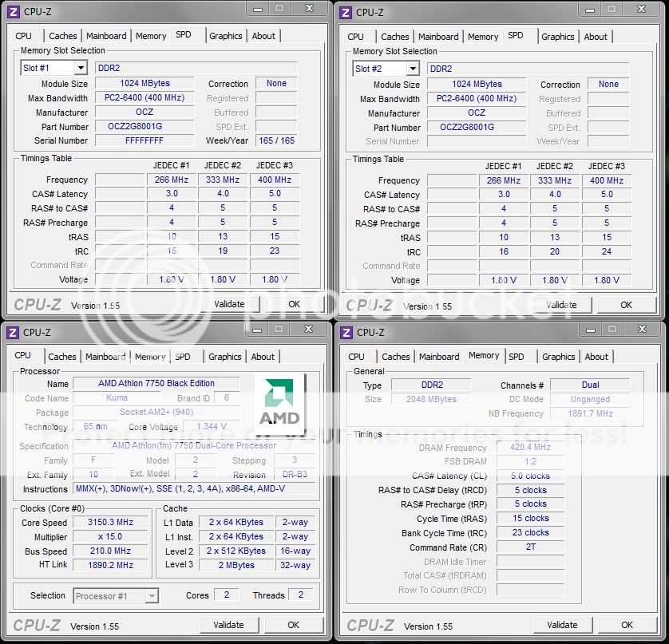
Task: Click the 1890.2 MHz HT Link value
Action: click(110, 565)
